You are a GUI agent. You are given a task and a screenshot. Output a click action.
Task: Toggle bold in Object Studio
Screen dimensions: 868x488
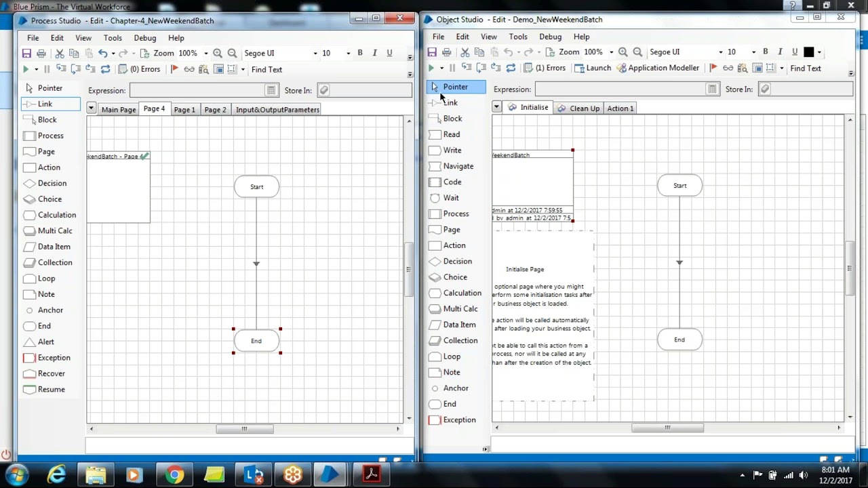[766, 52]
